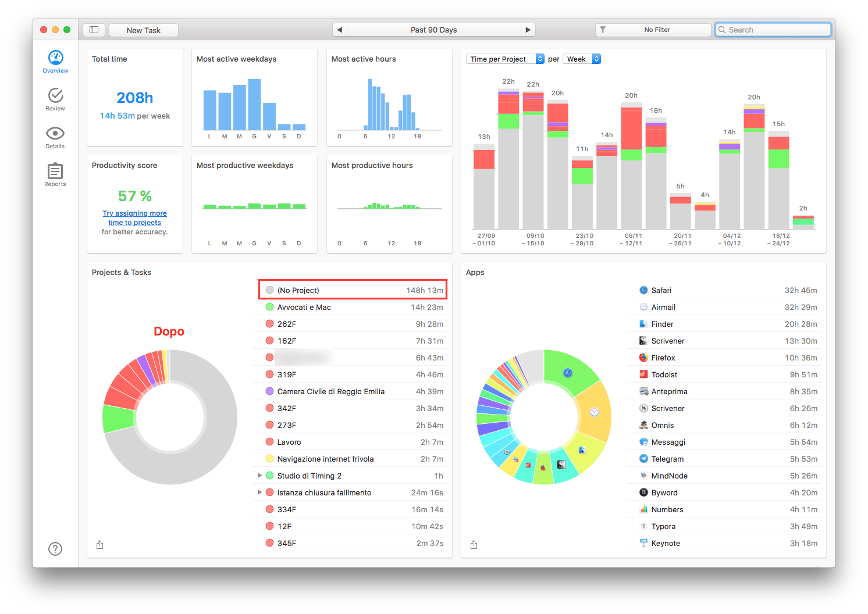Toggle the sidebar visibility button
868x614 pixels.
(94, 30)
